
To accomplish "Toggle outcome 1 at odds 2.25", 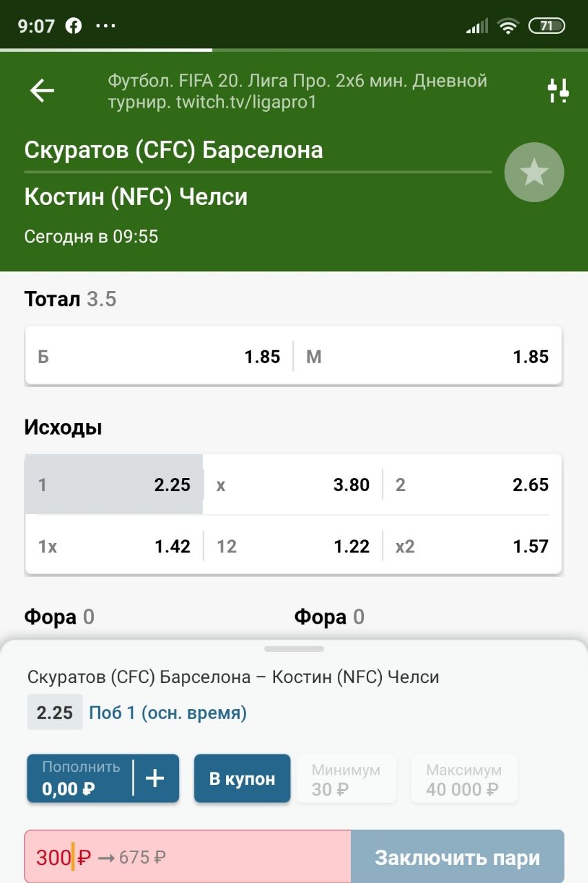I will pos(114,484).
